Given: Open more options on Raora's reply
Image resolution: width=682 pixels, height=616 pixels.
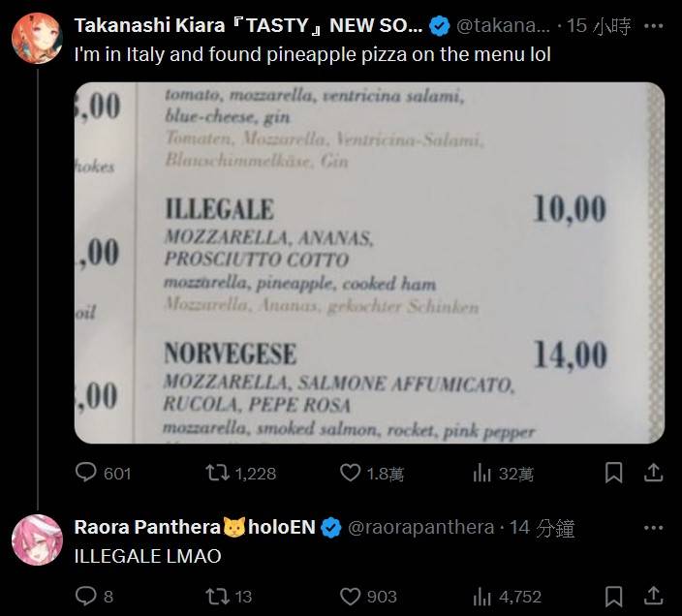Looking at the screenshot, I should point(654,528).
